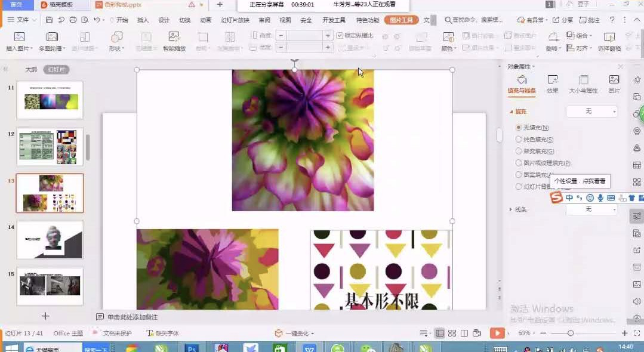
Task: Click the zoom out minus button
Action: point(543,333)
